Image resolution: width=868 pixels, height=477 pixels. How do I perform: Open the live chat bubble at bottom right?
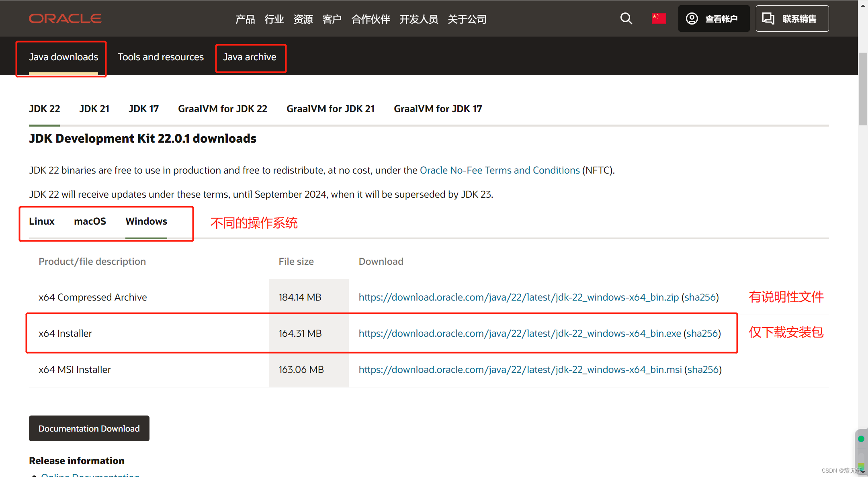tap(860, 439)
